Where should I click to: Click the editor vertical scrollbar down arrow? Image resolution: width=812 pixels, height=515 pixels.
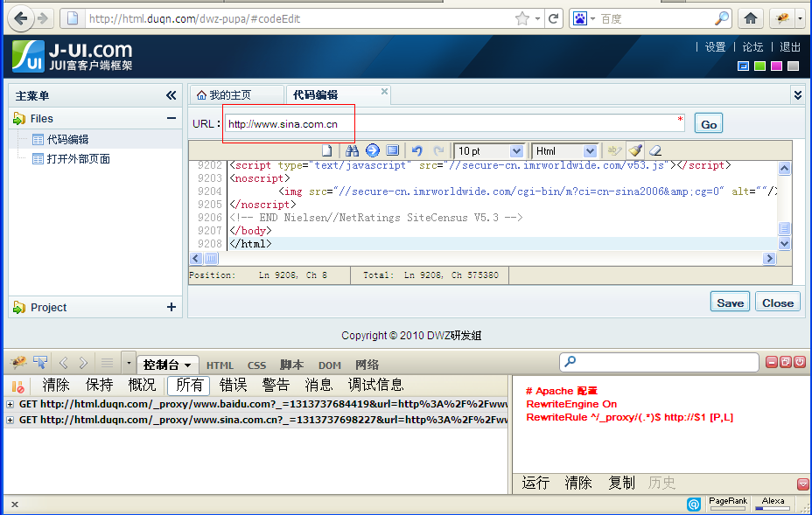pyautogui.click(x=784, y=243)
